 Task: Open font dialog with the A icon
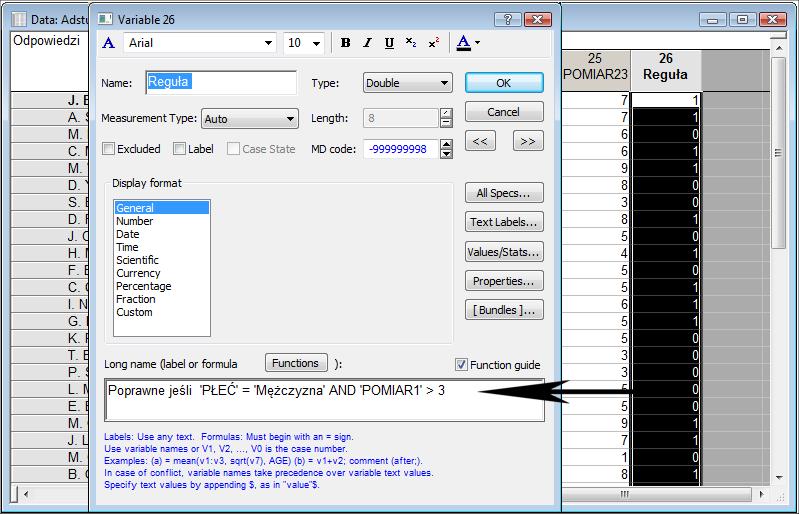coord(109,43)
